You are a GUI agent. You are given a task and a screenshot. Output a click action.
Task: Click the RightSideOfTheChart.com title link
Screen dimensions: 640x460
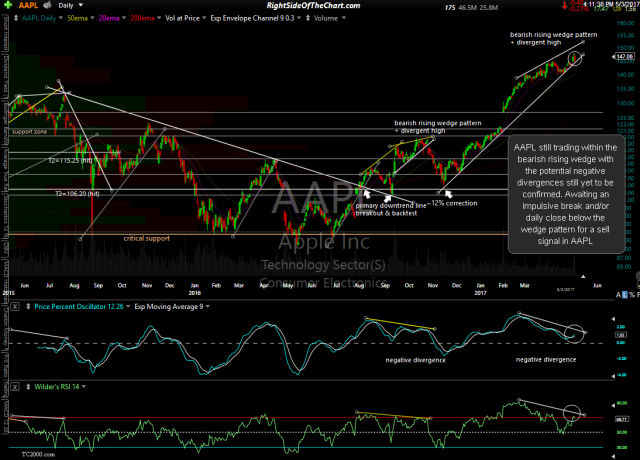click(313, 5)
